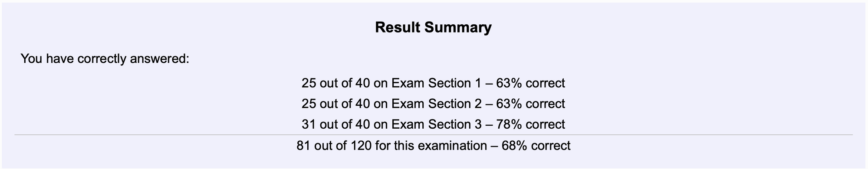Click '25 out of 40' for Section 1
This screenshot has height=169, width=868.
pos(335,83)
